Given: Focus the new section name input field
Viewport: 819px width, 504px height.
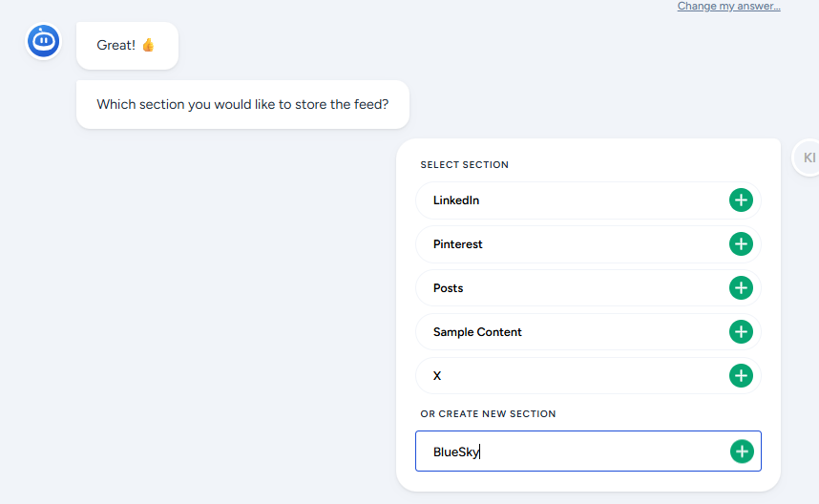Looking at the screenshot, I should coord(573,451).
